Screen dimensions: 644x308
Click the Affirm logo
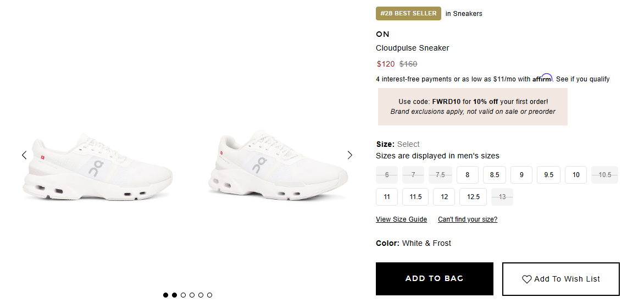[542, 79]
